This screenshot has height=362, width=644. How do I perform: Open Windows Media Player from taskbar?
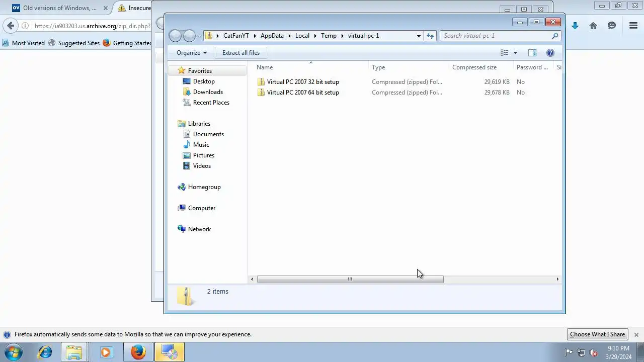[x=106, y=352]
